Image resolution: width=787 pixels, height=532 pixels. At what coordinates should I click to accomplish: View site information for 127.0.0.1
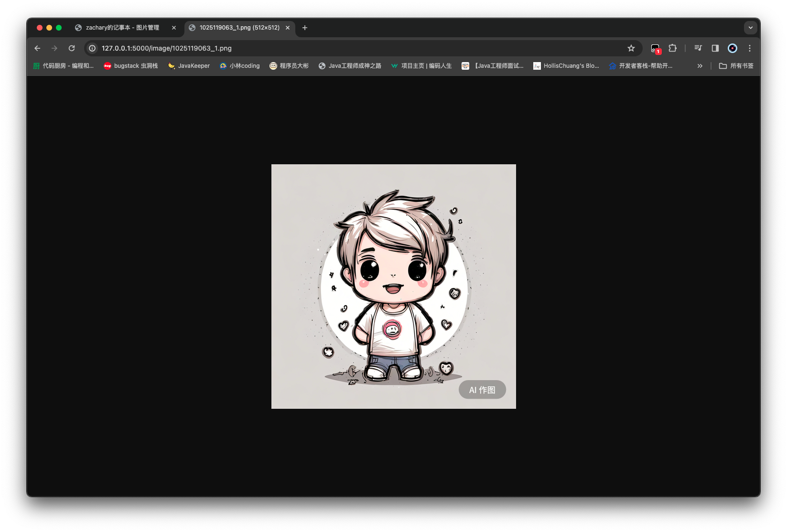point(92,48)
